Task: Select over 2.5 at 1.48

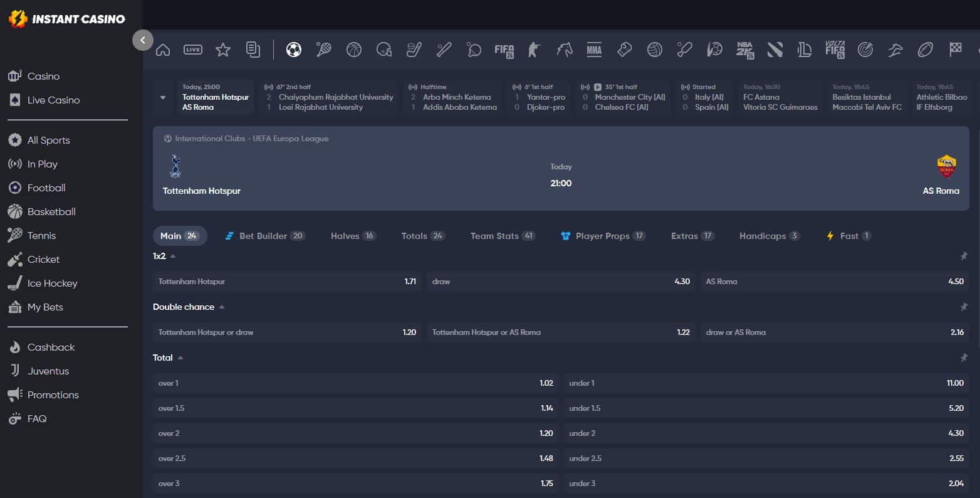Action: pos(355,458)
